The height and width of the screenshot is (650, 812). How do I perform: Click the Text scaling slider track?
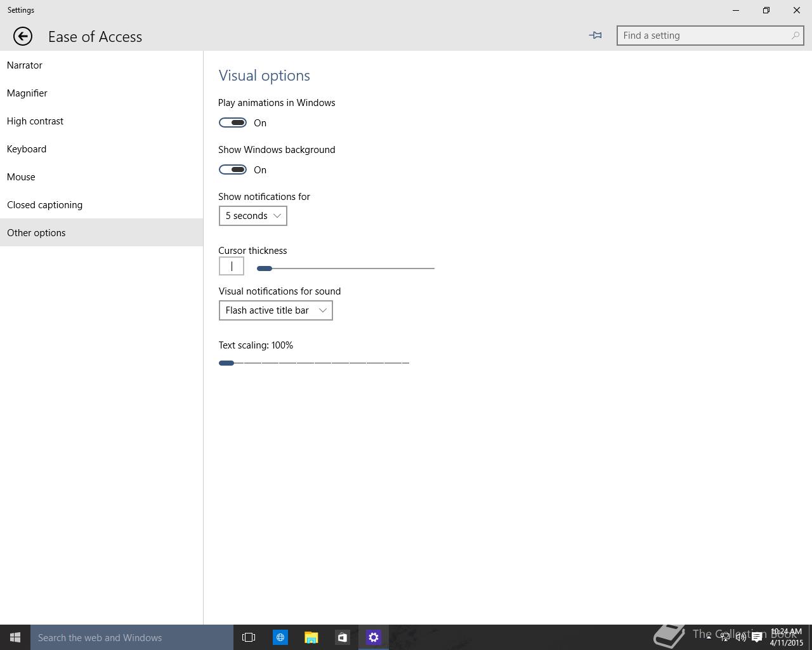314,363
